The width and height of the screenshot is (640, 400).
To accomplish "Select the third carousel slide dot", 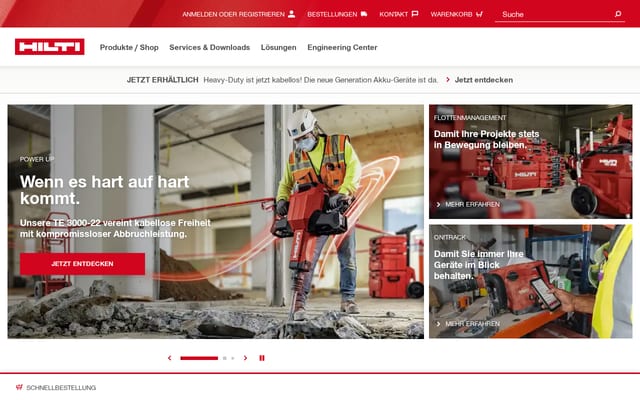I will [x=233, y=358].
